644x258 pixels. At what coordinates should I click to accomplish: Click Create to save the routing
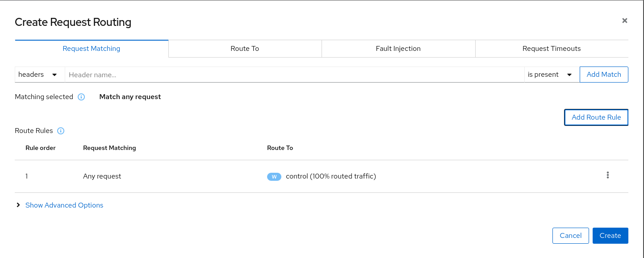[x=610, y=235]
